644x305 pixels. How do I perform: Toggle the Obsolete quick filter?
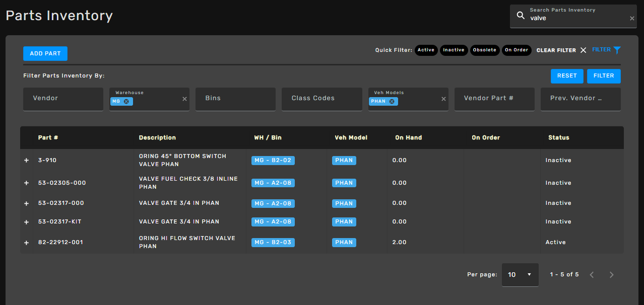[x=484, y=50]
